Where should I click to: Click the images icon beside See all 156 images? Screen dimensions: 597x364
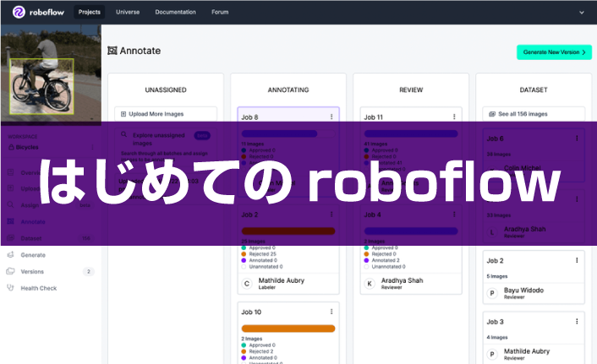coord(492,114)
